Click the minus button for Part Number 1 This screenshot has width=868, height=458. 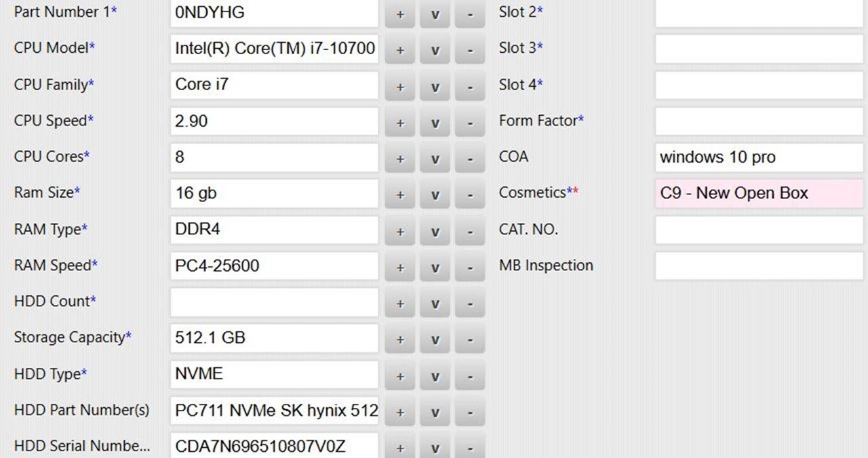click(x=470, y=14)
